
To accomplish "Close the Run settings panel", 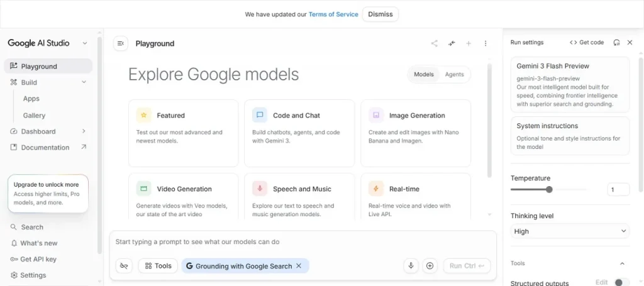I will coord(630,42).
